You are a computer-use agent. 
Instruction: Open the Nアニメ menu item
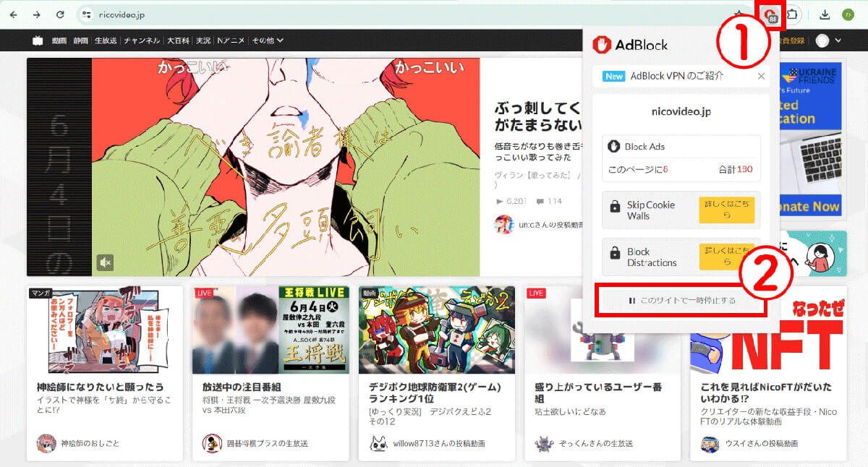pos(231,40)
